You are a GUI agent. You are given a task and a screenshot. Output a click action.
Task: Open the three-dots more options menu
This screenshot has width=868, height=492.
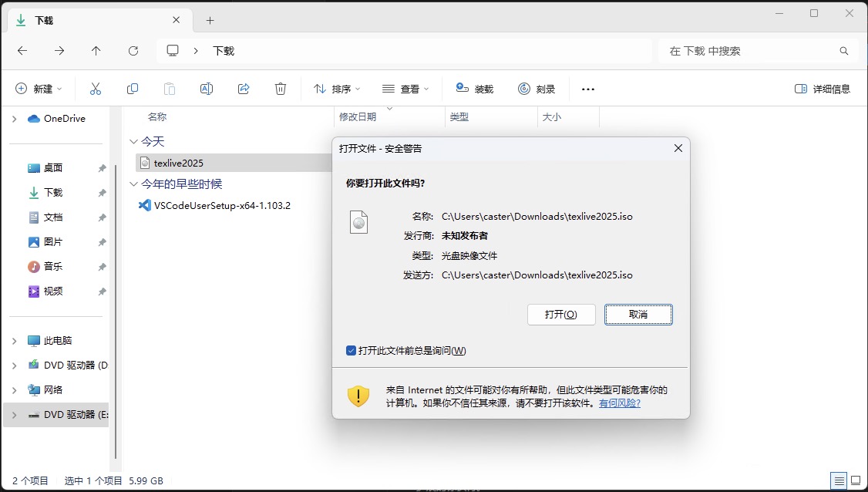point(588,89)
